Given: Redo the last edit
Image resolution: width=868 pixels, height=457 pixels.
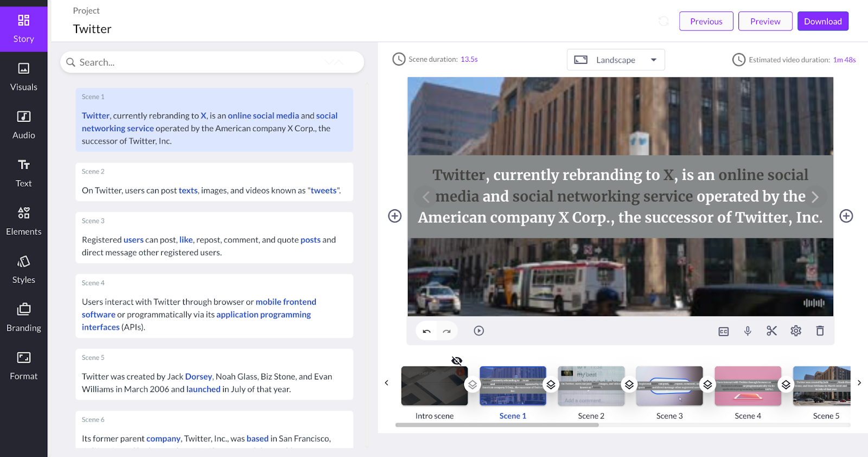Looking at the screenshot, I should pyautogui.click(x=447, y=331).
